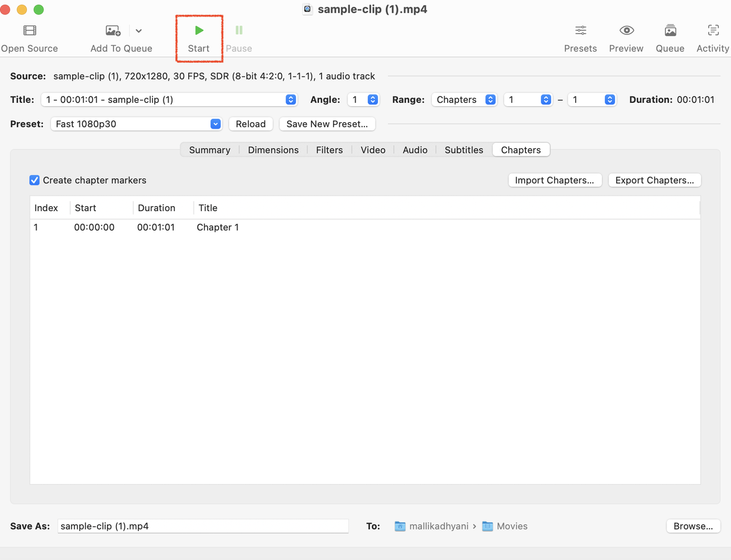
Task: Click the Open Source icon
Action: (x=29, y=30)
